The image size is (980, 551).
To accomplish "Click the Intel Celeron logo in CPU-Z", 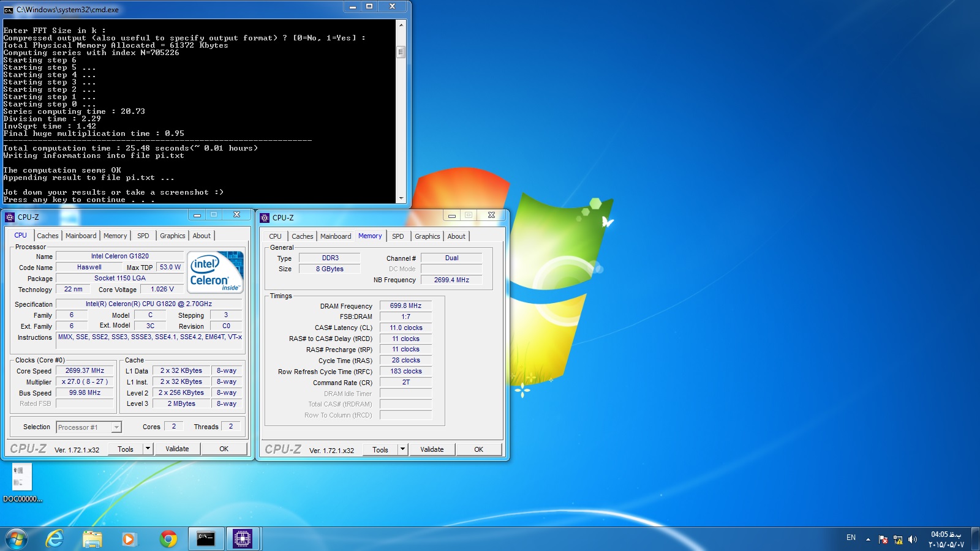I will (215, 272).
